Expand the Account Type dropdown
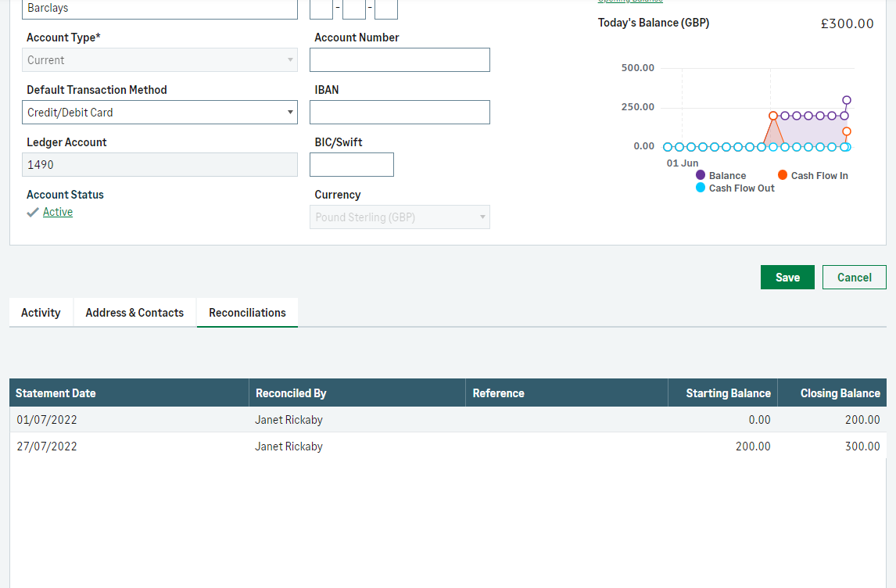This screenshot has height=588, width=896. click(159, 60)
